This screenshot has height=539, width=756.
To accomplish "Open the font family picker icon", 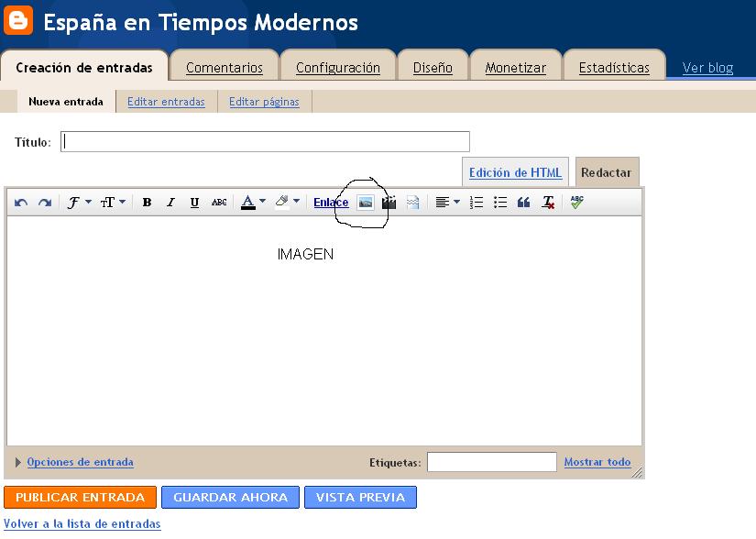I will tap(73, 202).
